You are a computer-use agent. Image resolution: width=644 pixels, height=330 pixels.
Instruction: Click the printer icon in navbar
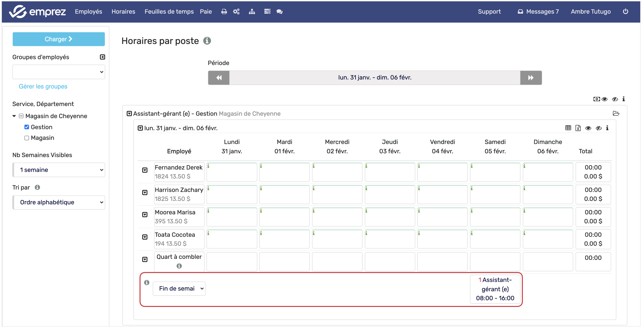[224, 12]
